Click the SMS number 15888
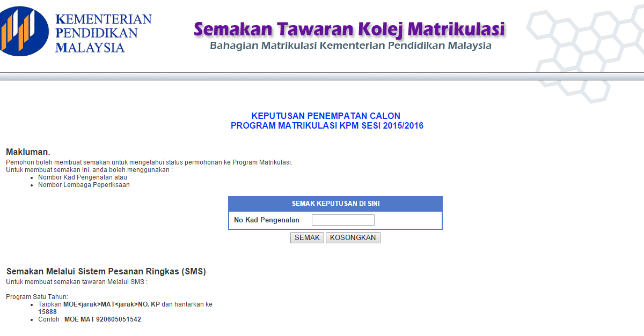This screenshot has width=644, height=336. click(x=47, y=311)
